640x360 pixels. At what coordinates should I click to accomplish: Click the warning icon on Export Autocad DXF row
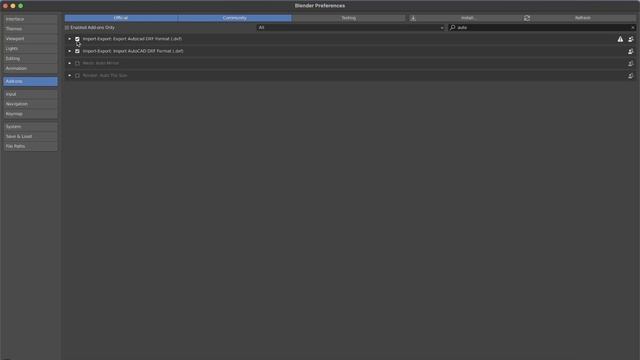click(x=620, y=39)
